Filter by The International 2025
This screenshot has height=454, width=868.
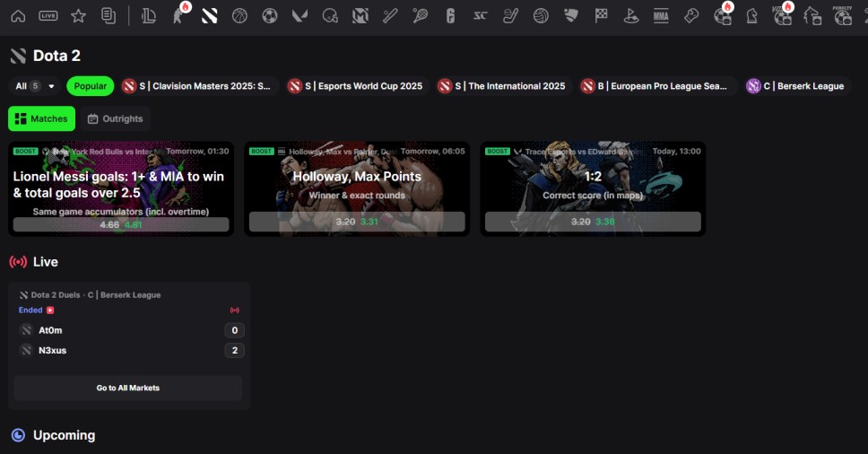tap(502, 86)
